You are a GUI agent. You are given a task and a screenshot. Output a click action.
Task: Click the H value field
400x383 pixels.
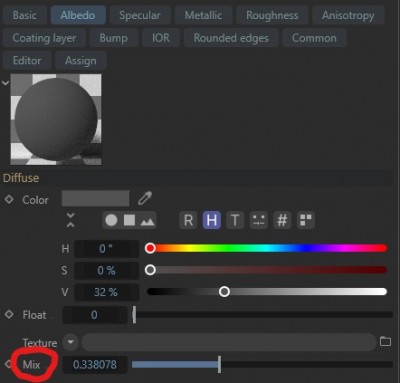click(106, 249)
